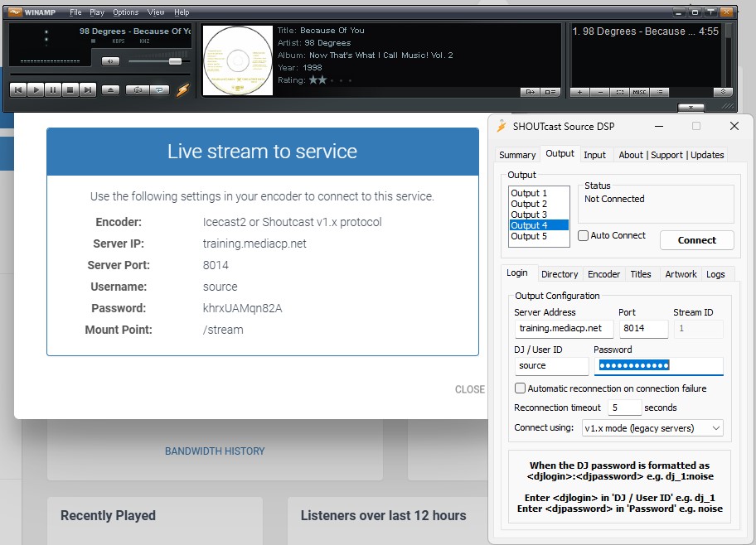Image resolution: width=756 pixels, height=545 pixels.
Task: Click the DJ / User ID field
Action: (x=551, y=366)
